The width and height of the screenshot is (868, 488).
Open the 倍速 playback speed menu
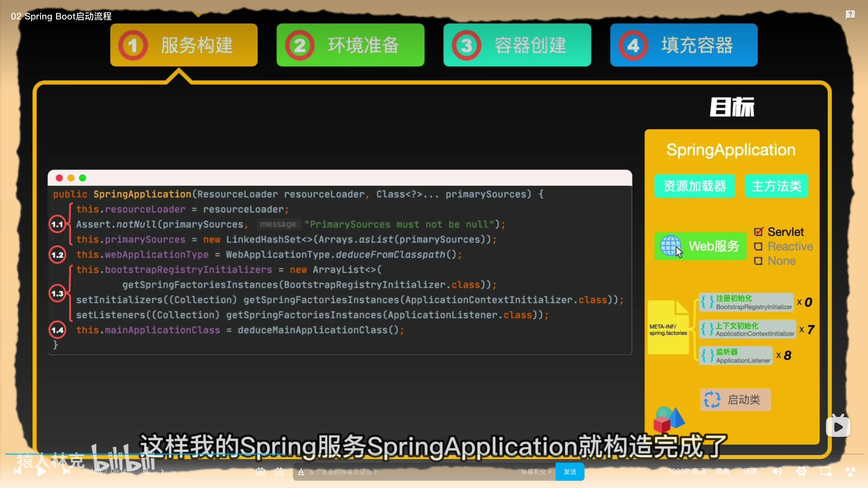(750, 471)
